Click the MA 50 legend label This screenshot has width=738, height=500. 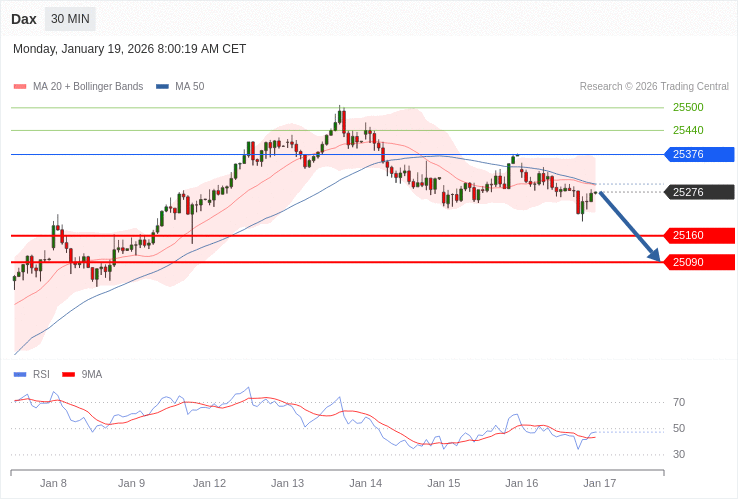[x=190, y=87]
